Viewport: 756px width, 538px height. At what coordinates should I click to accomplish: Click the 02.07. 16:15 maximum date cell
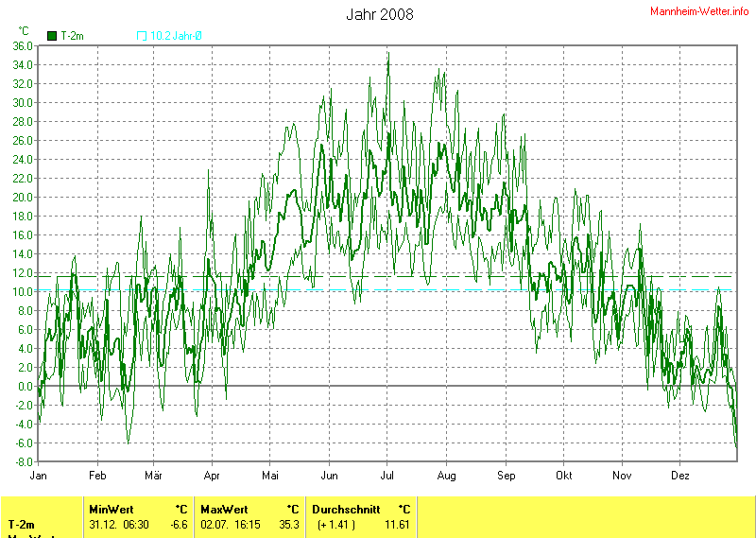pyautogui.click(x=231, y=524)
